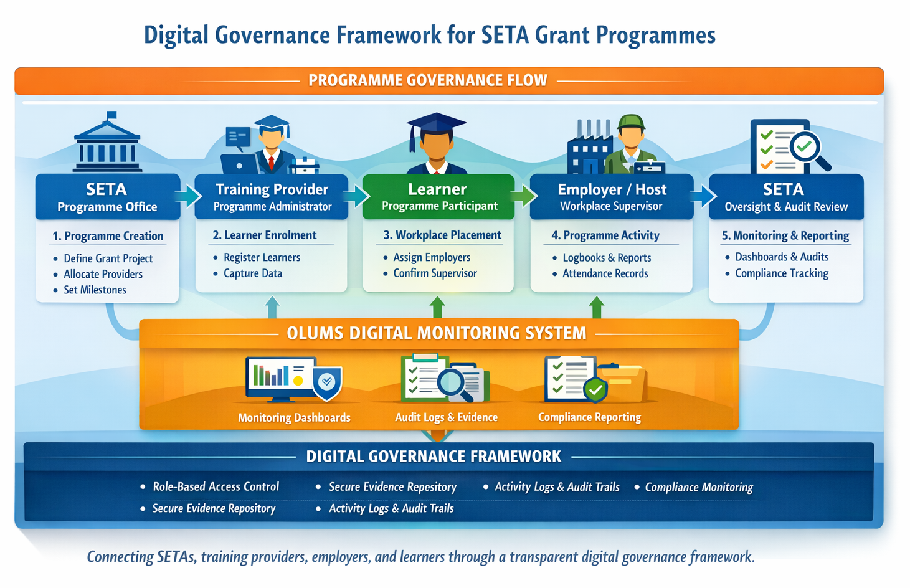Click the 'Define Grant Project' bullet
The height and width of the screenshot is (588, 910).
(x=108, y=258)
